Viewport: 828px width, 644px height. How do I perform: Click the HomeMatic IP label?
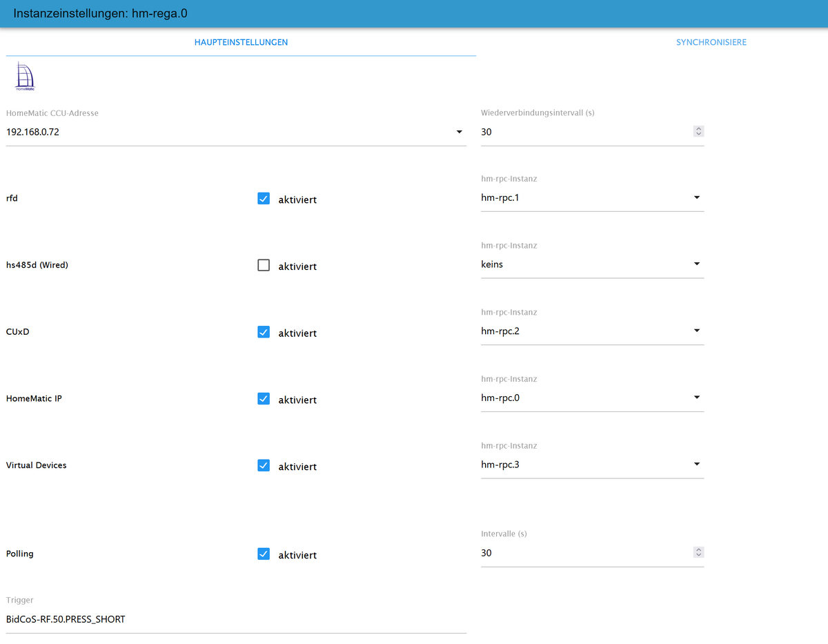(34, 398)
